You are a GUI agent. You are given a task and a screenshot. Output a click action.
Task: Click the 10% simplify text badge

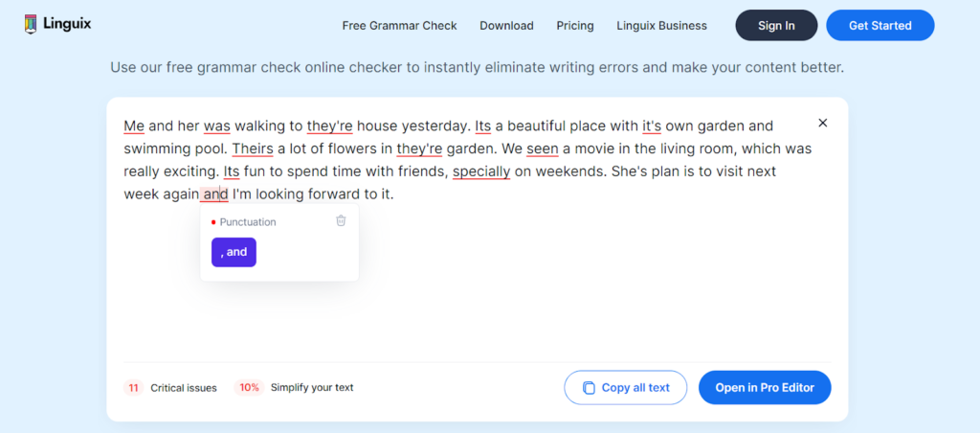250,387
